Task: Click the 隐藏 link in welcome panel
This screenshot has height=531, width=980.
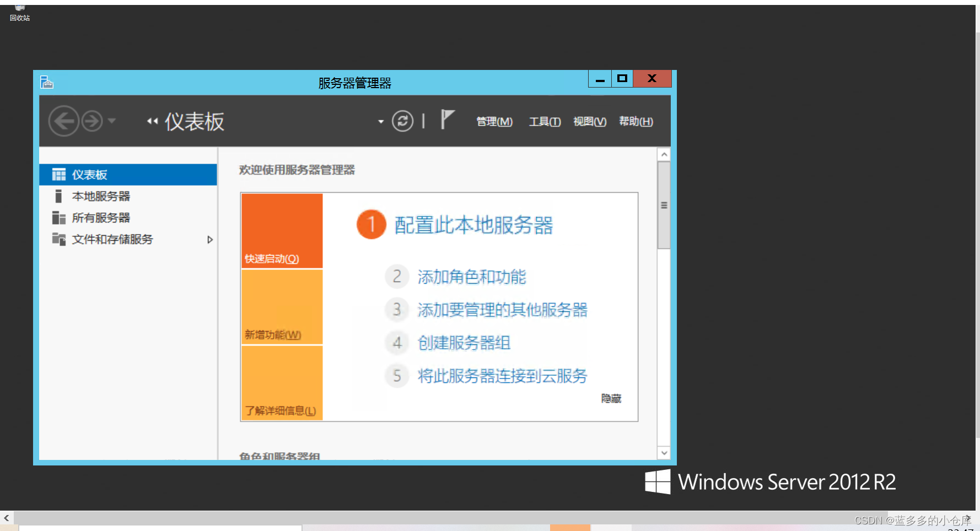Action: [x=611, y=398]
